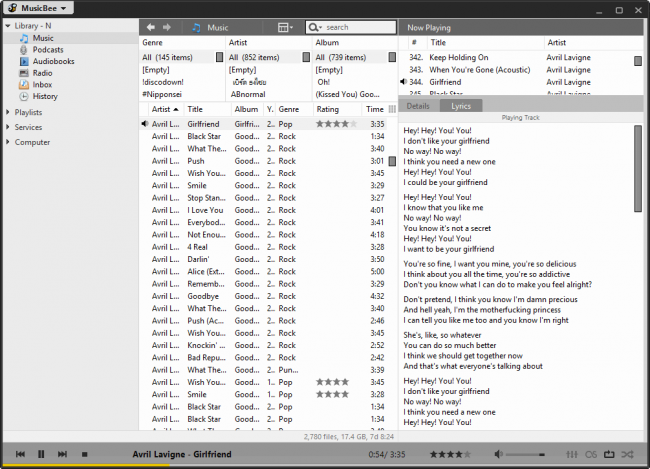Image resolution: width=650 pixels, height=469 pixels.
Task: Pause the current song
Action: click(41, 455)
